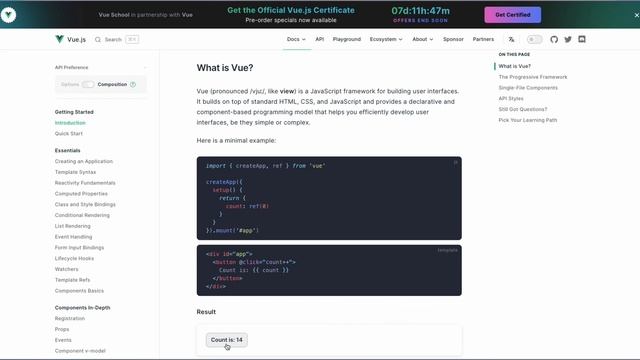Open Template Syntax page

tap(75, 172)
